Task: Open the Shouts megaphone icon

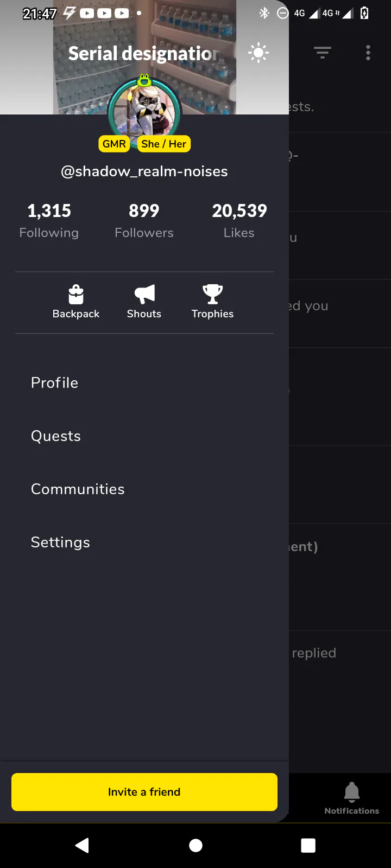Action: [x=144, y=295]
